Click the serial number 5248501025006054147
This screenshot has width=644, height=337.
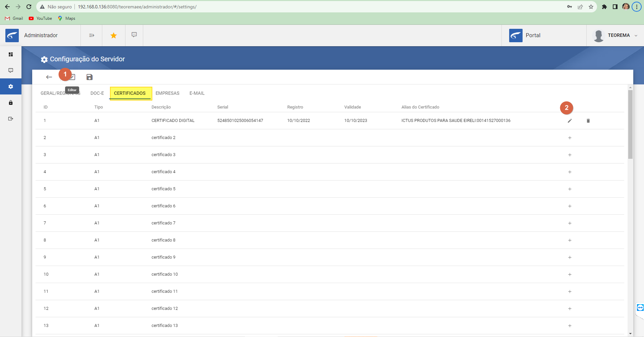[240, 121]
